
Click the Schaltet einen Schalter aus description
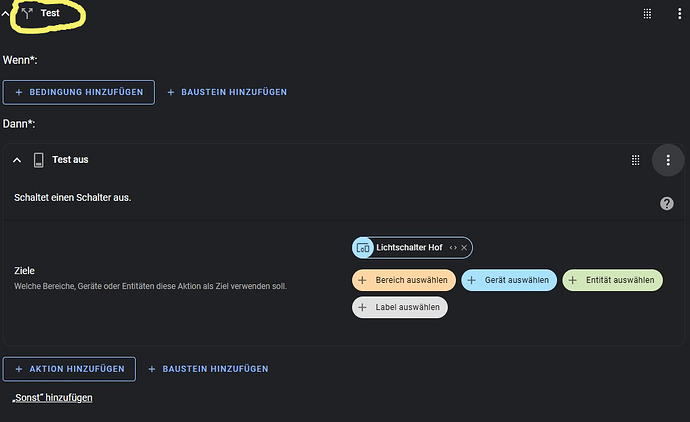(73, 198)
